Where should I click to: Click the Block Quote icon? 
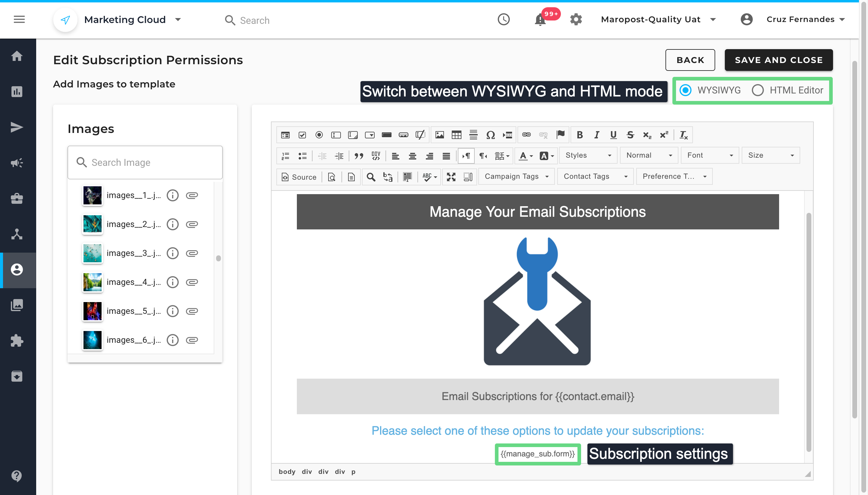[359, 156]
